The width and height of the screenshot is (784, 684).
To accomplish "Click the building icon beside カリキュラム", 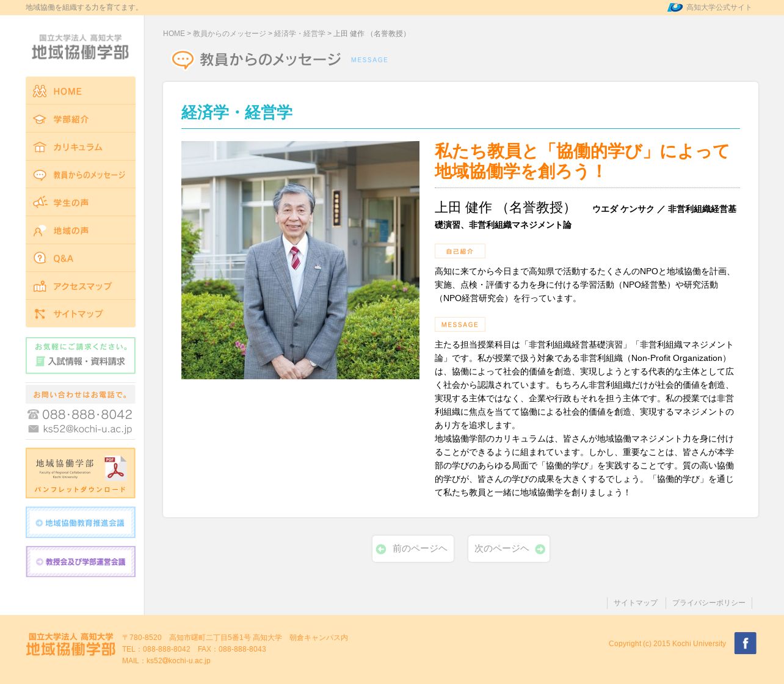I will tap(40, 147).
